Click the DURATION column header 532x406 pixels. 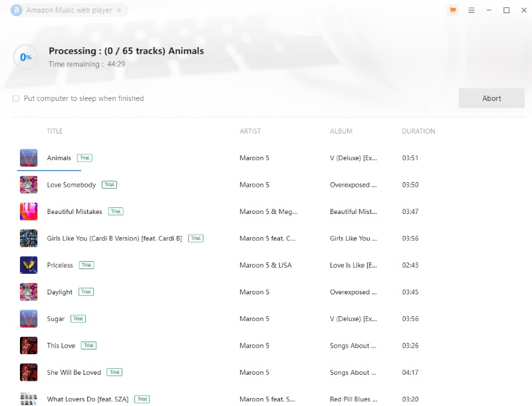tap(418, 131)
